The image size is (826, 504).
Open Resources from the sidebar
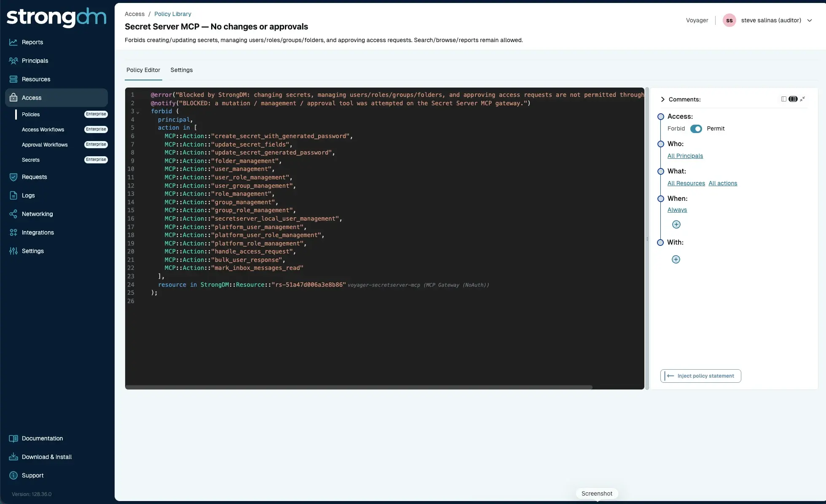coord(36,79)
